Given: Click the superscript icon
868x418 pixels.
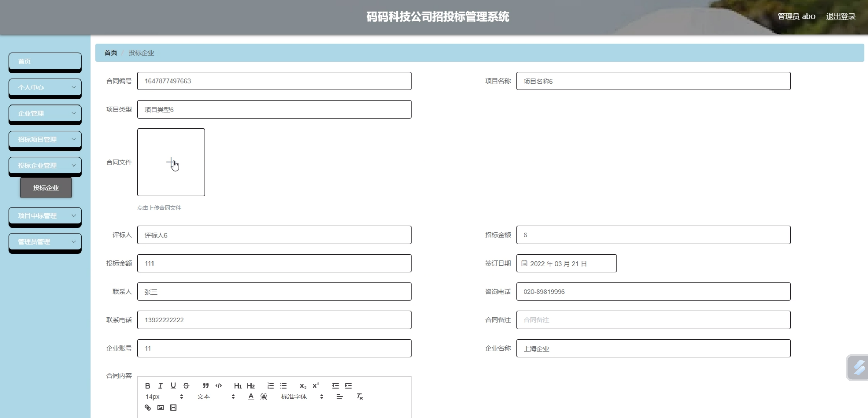Looking at the screenshot, I should pyautogui.click(x=316, y=386).
